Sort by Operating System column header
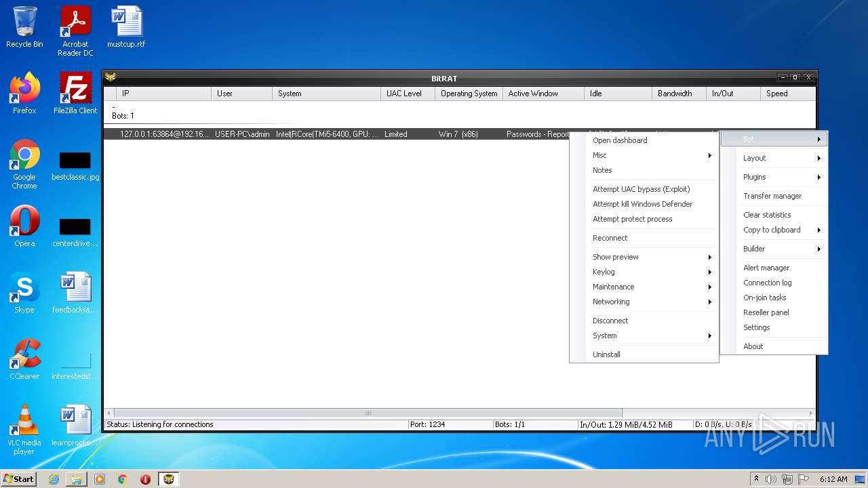 (x=469, y=94)
